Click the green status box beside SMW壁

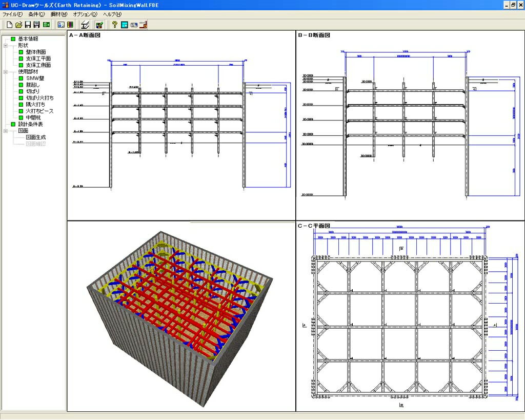[22, 78]
